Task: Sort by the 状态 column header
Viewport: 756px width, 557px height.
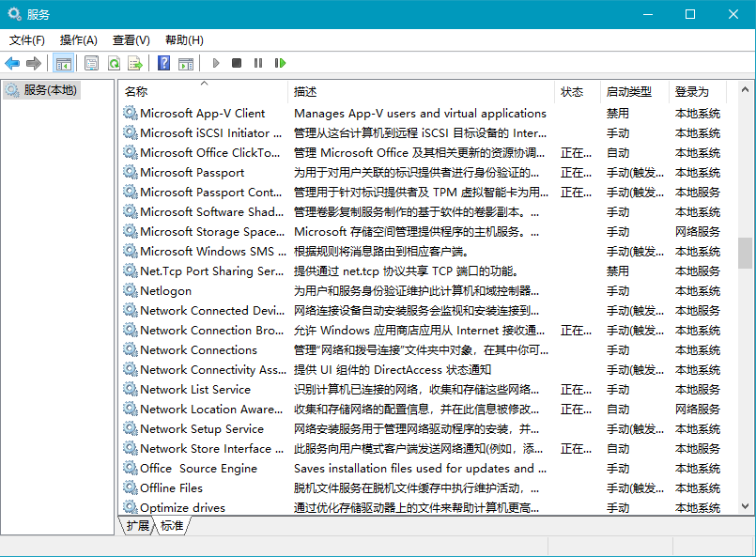Action: (x=578, y=92)
